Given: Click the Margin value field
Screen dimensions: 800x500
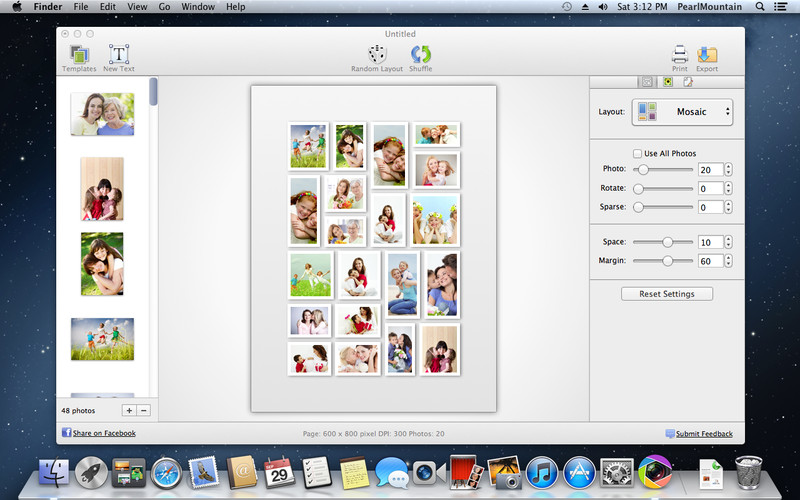Looking at the screenshot, I should pos(711,261).
